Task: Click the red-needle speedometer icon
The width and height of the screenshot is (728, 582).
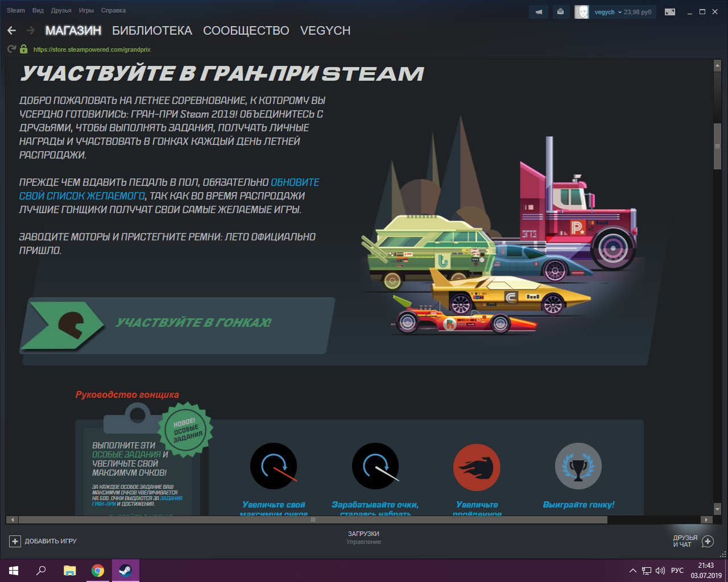Action: click(x=274, y=466)
